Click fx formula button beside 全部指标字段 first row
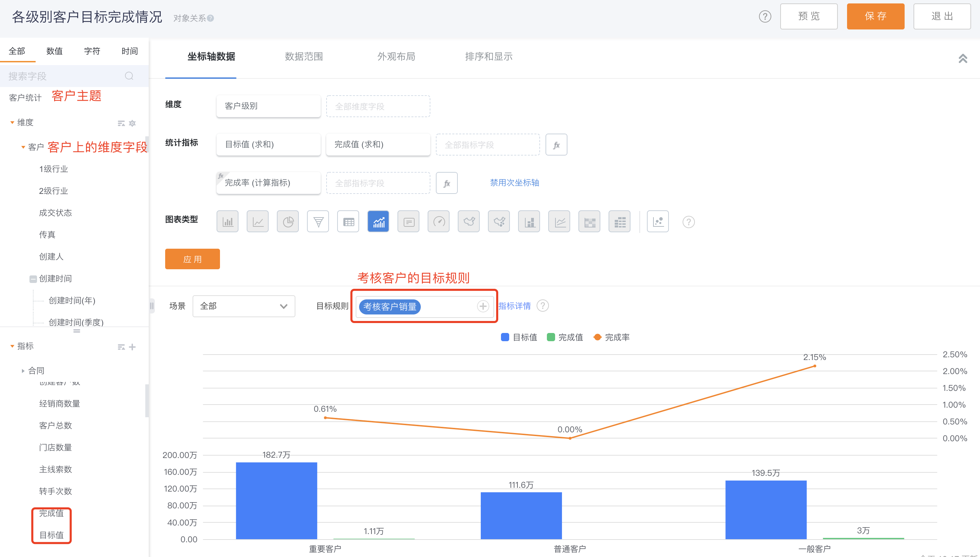 (x=556, y=145)
